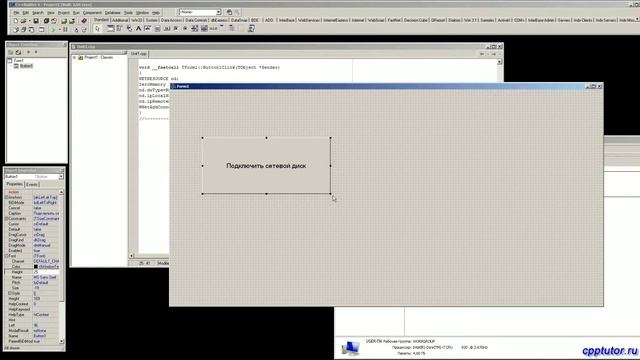Open the desktop layout combo box

[218, 12]
